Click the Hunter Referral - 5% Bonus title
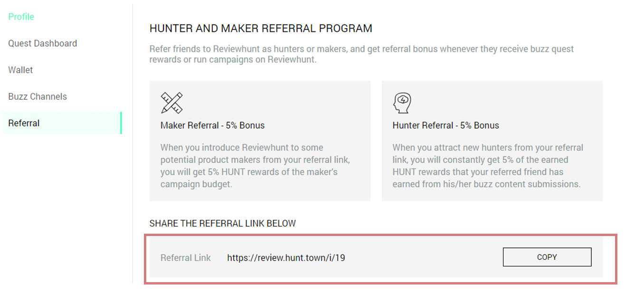Image resolution: width=644 pixels, height=294 pixels. (446, 126)
